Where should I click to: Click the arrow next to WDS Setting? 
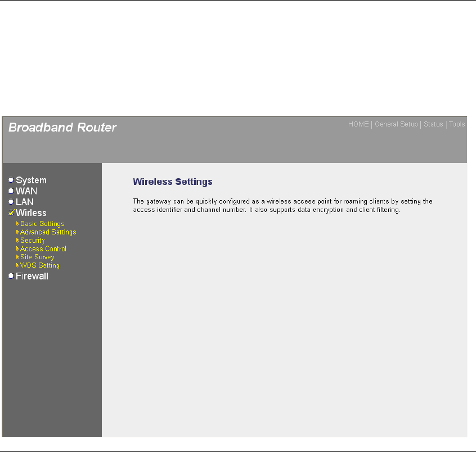tap(17, 265)
